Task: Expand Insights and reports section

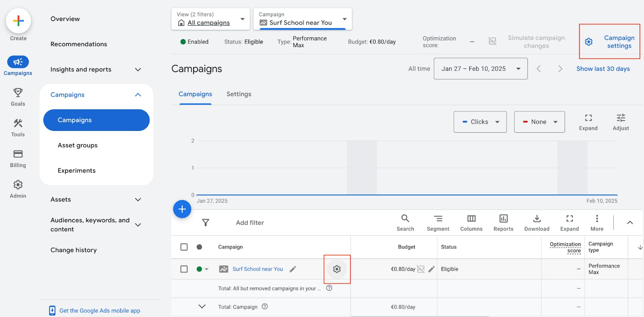Action: click(x=138, y=70)
